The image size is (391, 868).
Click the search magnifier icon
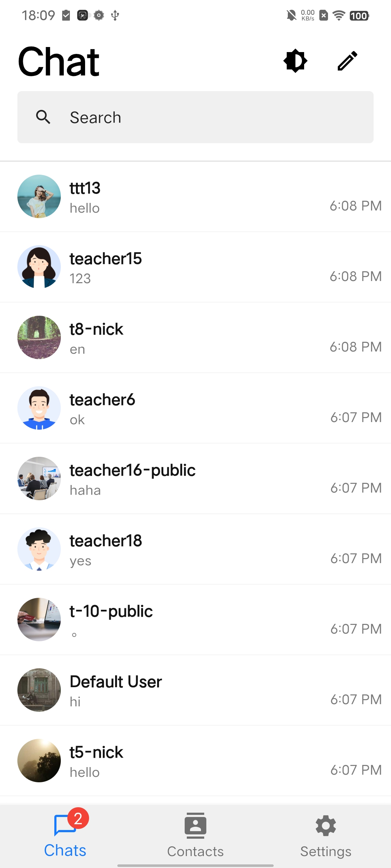[43, 117]
